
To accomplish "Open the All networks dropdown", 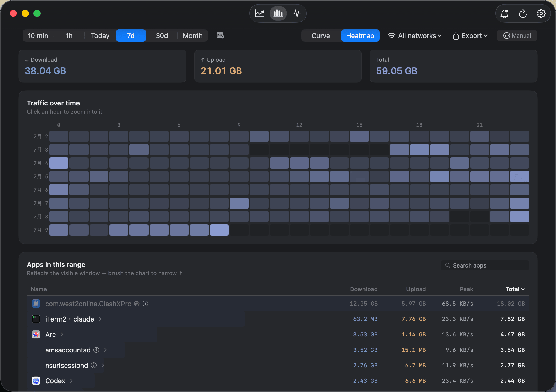I will [415, 35].
